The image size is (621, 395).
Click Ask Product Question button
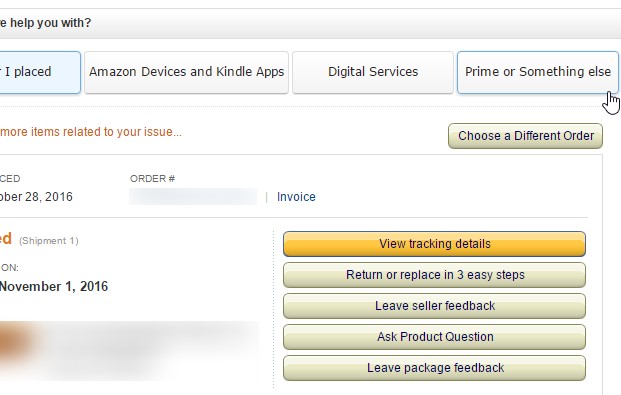434,337
